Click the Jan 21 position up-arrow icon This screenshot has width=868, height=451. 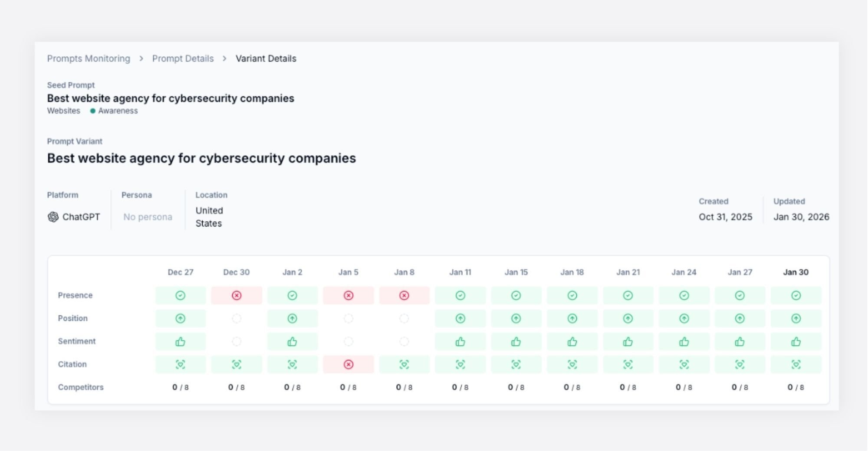[x=628, y=319]
